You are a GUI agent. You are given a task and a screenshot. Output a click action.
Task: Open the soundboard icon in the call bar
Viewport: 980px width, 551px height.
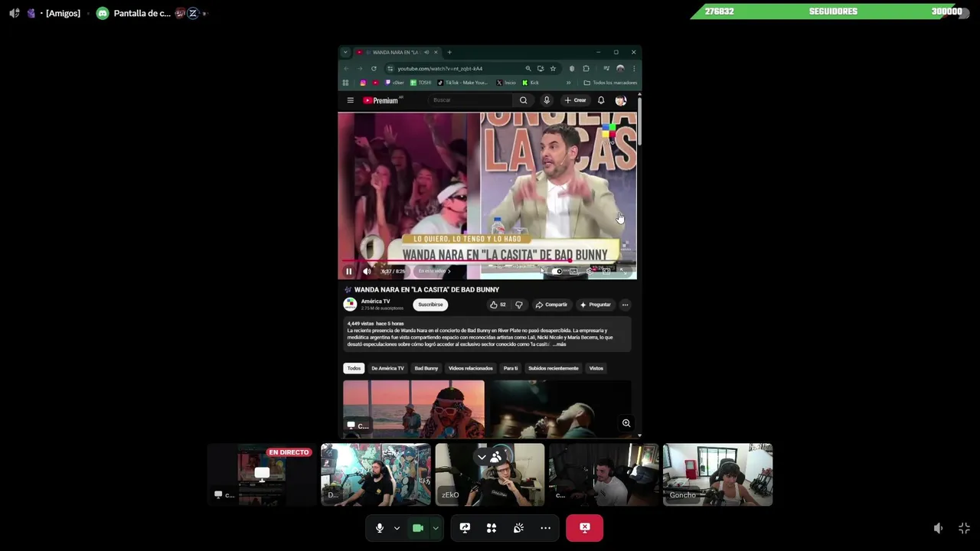[518, 528]
